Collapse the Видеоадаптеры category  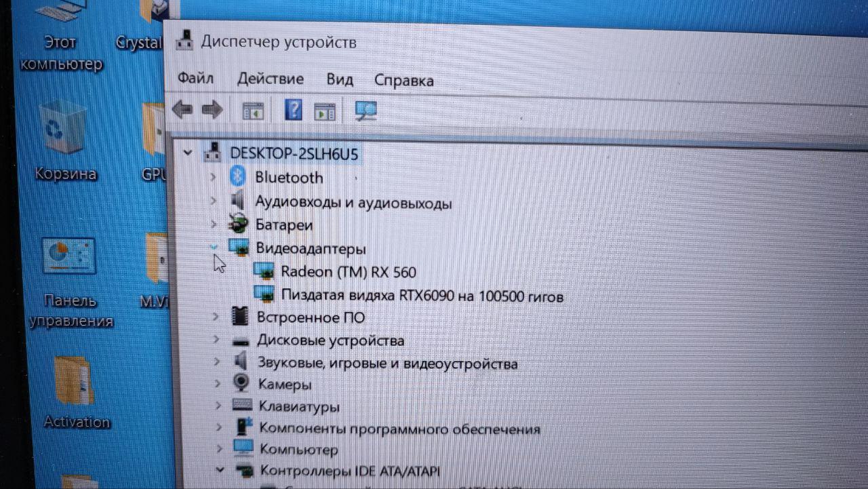214,247
